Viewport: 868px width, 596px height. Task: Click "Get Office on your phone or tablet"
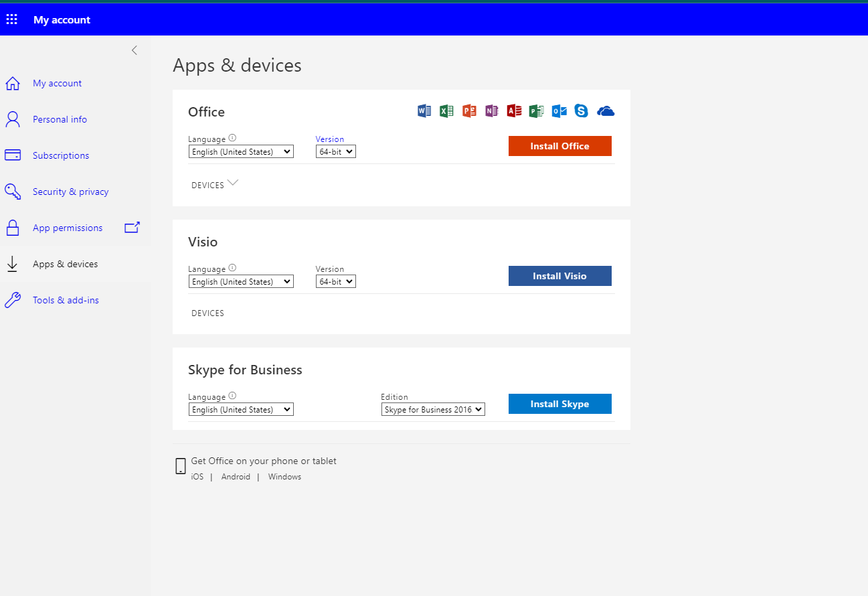pyautogui.click(x=264, y=461)
